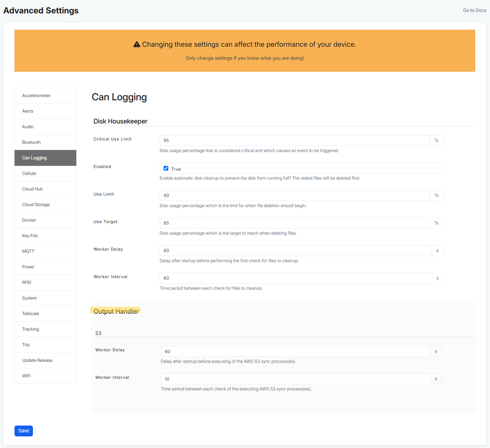The image size is (490, 448).
Task: Open the Accelerometer settings section
Action: click(x=45, y=96)
